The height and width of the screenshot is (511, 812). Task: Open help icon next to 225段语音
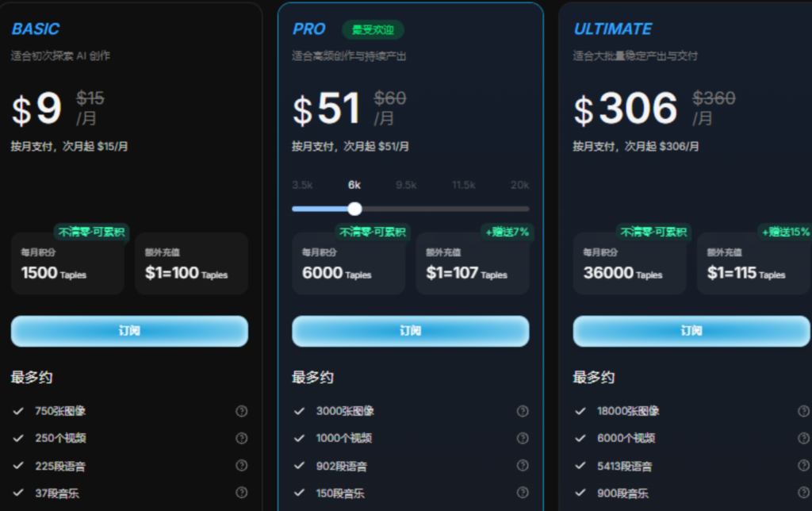(x=242, y=466)
